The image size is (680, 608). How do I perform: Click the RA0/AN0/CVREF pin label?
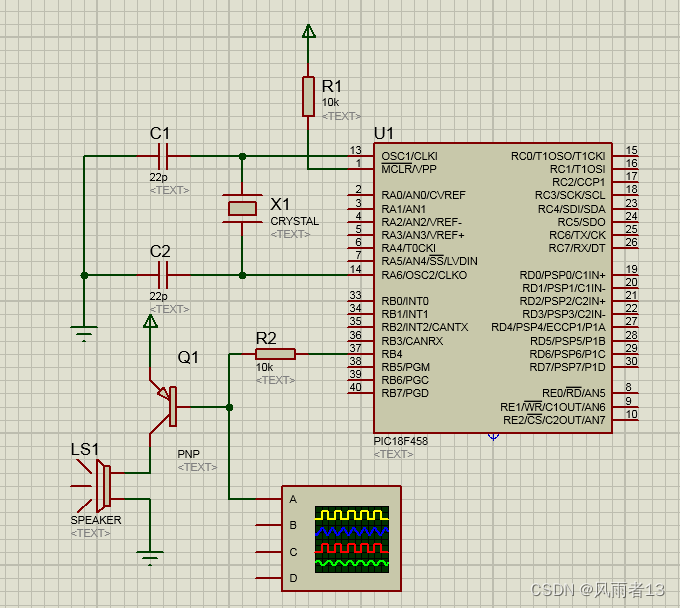click(423, 195)
